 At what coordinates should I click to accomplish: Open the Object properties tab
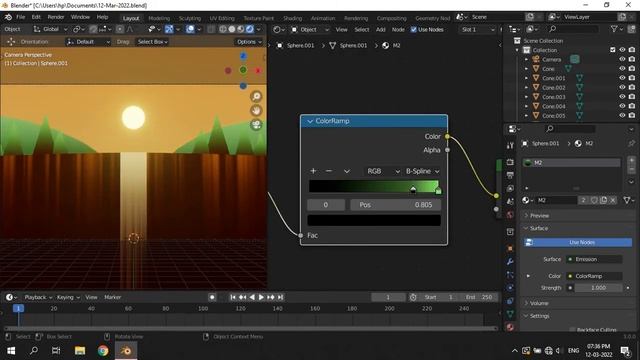(x=510, y=248)
